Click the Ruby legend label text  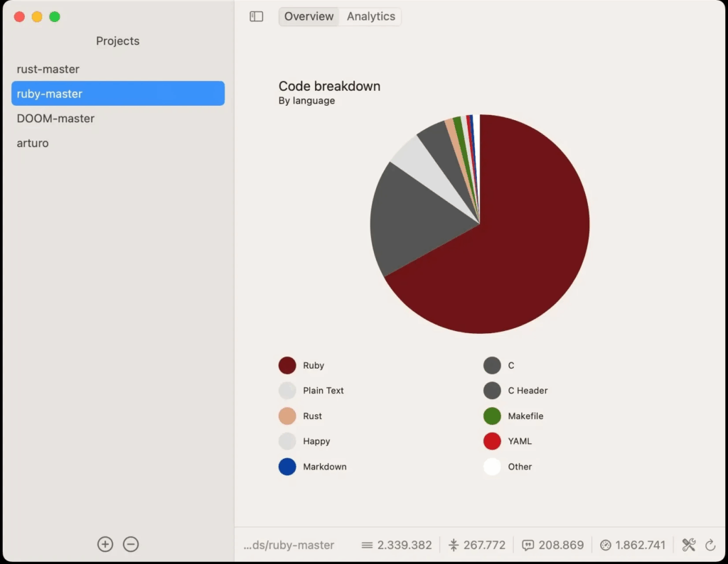click(314, 366)
